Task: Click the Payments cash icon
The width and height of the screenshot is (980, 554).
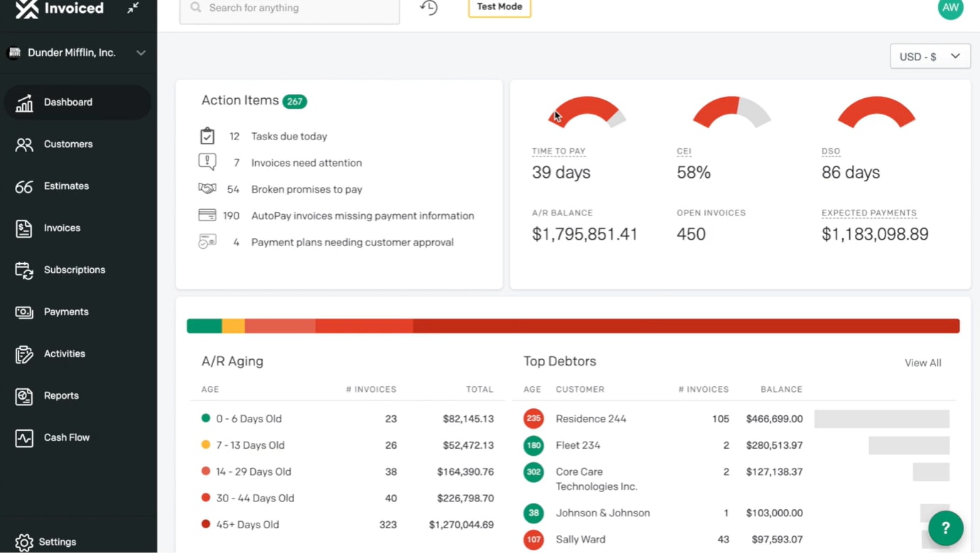Action: point(24,312)
